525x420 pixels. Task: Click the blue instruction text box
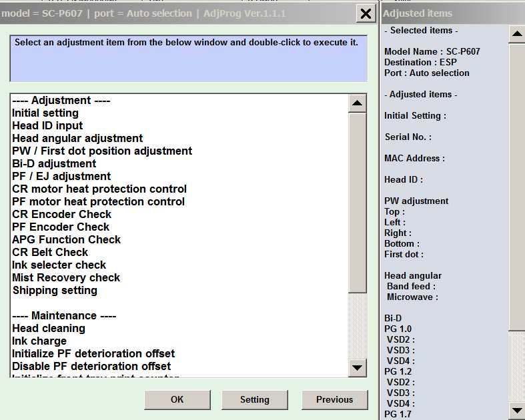tap(189, 59)
